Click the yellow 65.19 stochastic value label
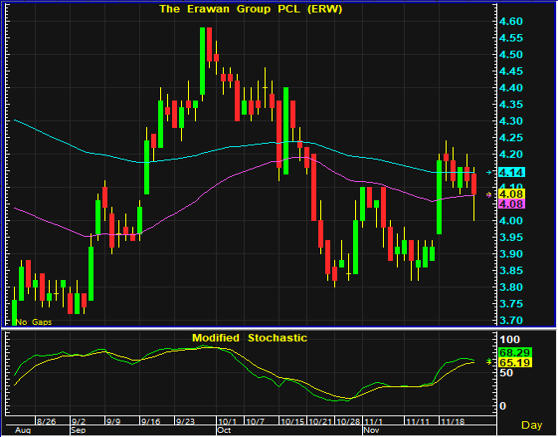Viewport: 558px width, 437px height. (515, 363)
